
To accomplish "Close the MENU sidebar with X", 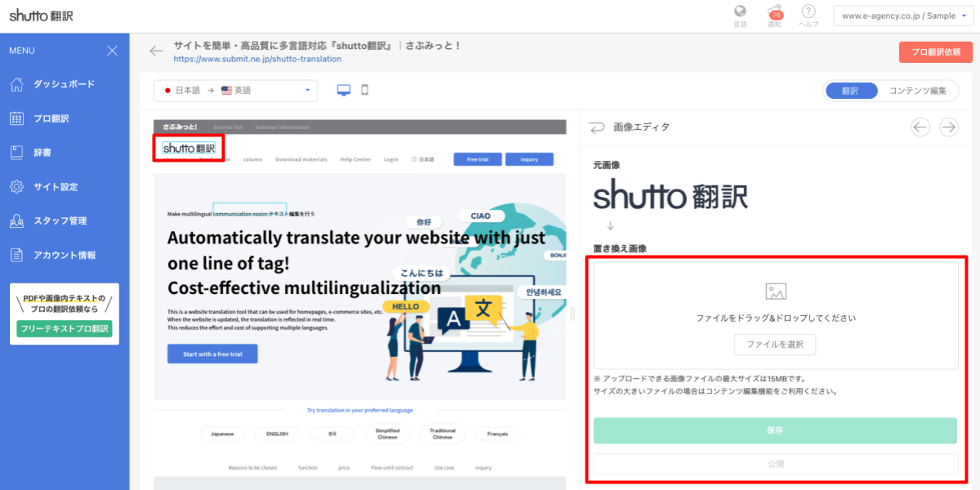I will coord(113,51).
